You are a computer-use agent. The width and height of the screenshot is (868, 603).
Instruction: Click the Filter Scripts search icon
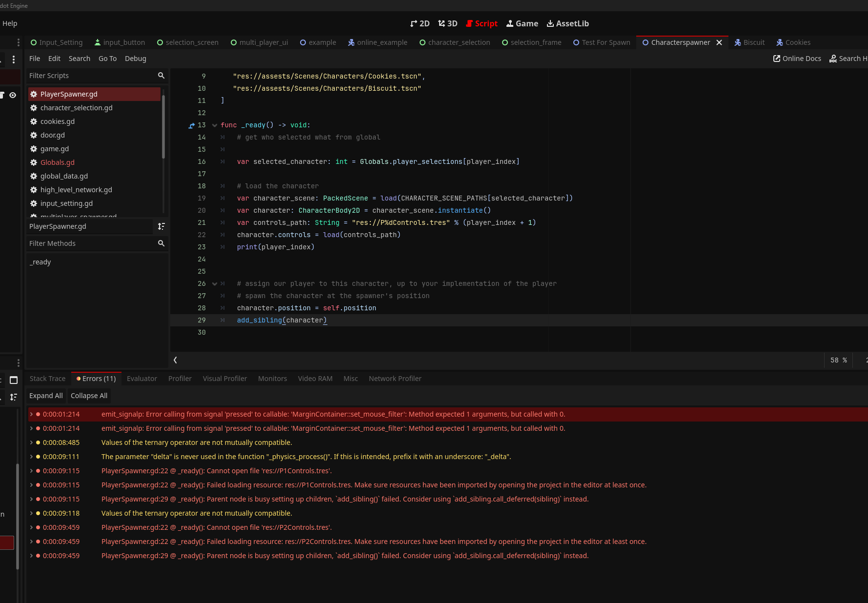point(161,76)
